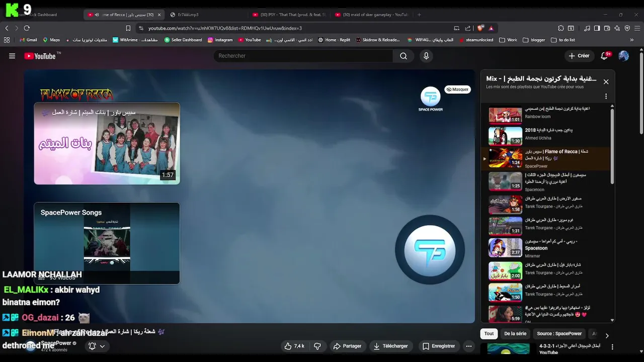Click the address bar URL
This screenshot has width=644, height=362.
click(x=225, y=28)
